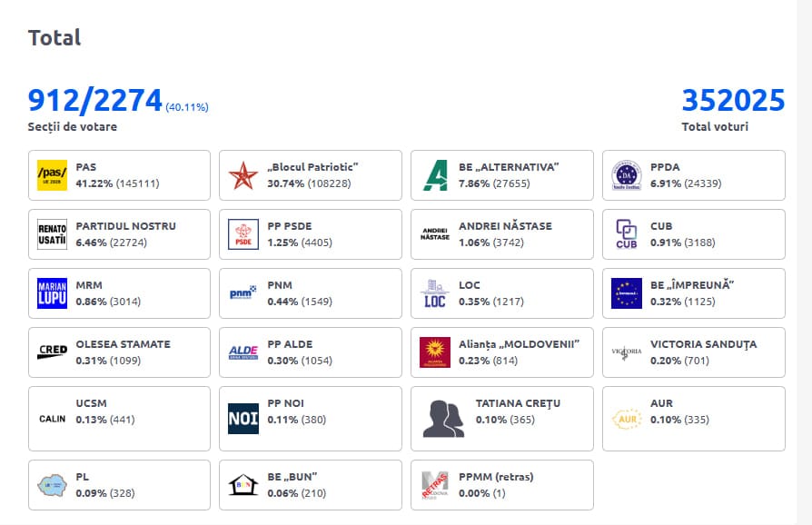812x525 pixels.
Task: Click the yellow PAS party logo
Action: coord(53,175)
